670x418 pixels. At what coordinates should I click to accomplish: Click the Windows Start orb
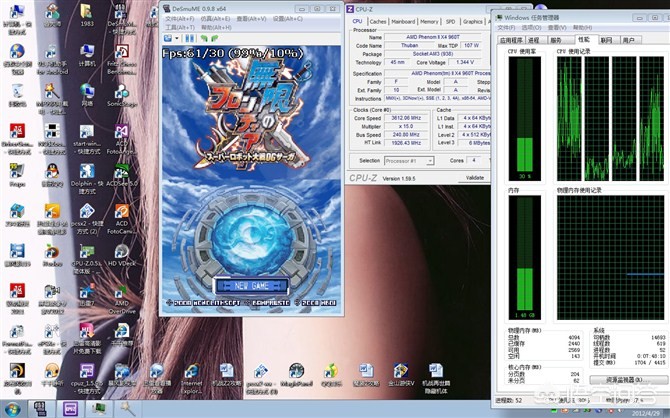click(x=12, y=408)
